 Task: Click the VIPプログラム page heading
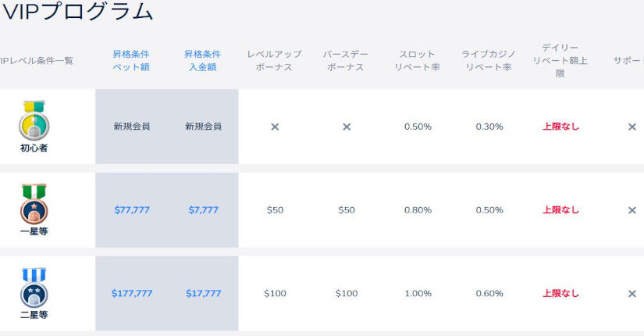[x=78, y=12]
